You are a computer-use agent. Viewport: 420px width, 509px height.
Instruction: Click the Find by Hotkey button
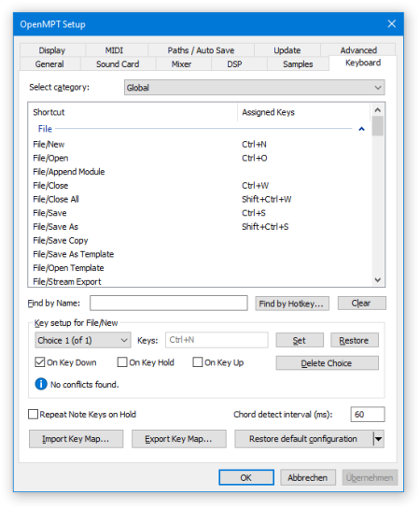[x=292, y=304]
